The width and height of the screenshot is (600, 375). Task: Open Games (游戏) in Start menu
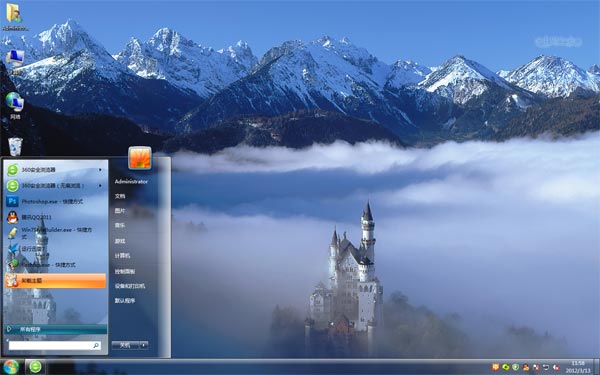(120, 241)
